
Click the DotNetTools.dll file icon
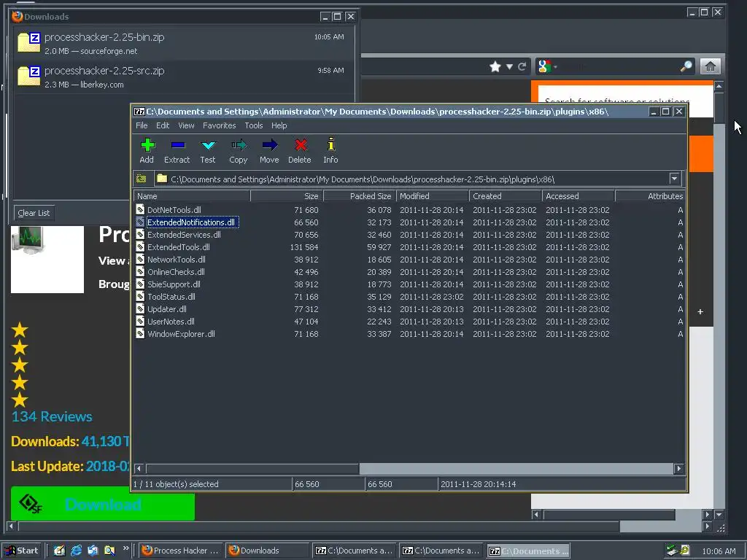[x=140, y=209]
